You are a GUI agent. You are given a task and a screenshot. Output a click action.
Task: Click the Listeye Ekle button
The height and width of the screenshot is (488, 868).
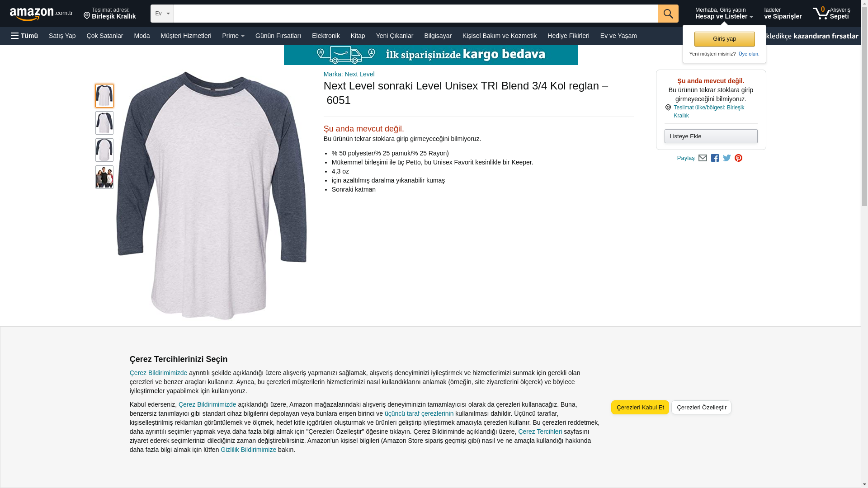711,136
